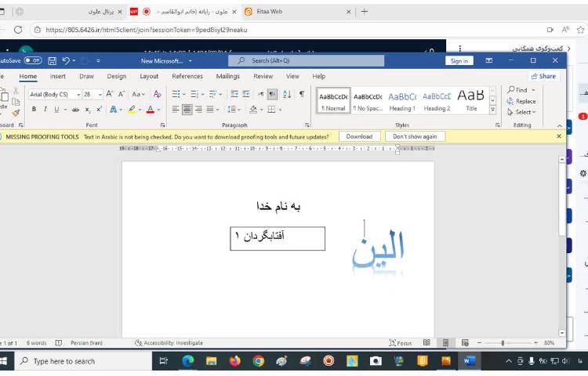Viewport: 588px width, 376px height.
Task: Expand the Styles gallery more arrow
Action: (x=493, y=110)
